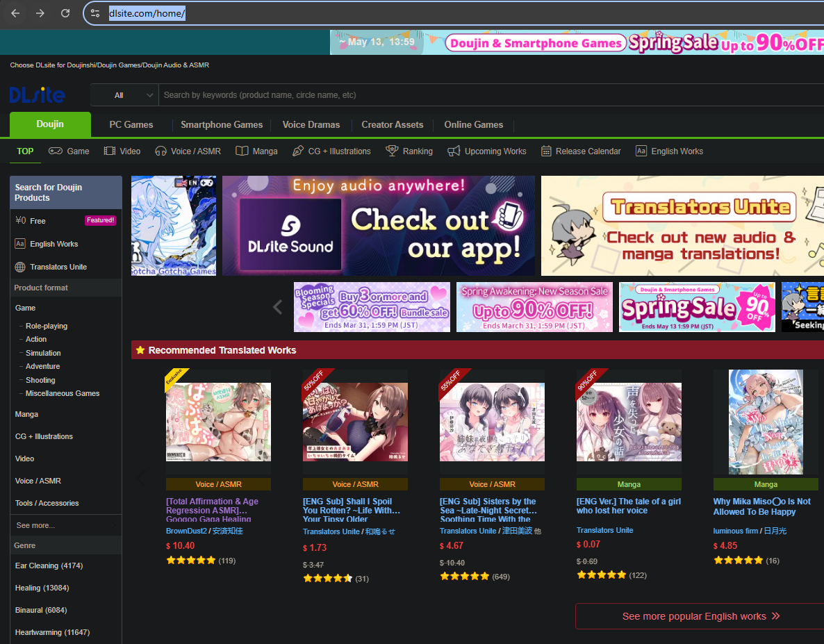Screen dimensions: 824x644
Task: Open Sisters by the Sea title link
Action: click(x=488, y=510)
